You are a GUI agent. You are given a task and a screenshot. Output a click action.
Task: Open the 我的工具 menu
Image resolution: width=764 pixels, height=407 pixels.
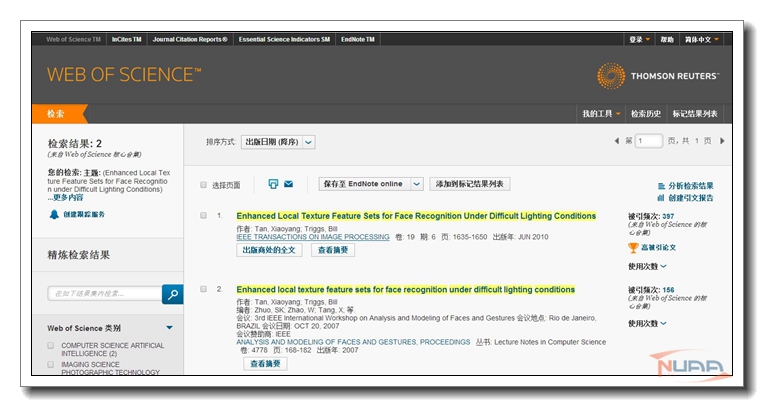pyautogui.click(x=601, y=114)
